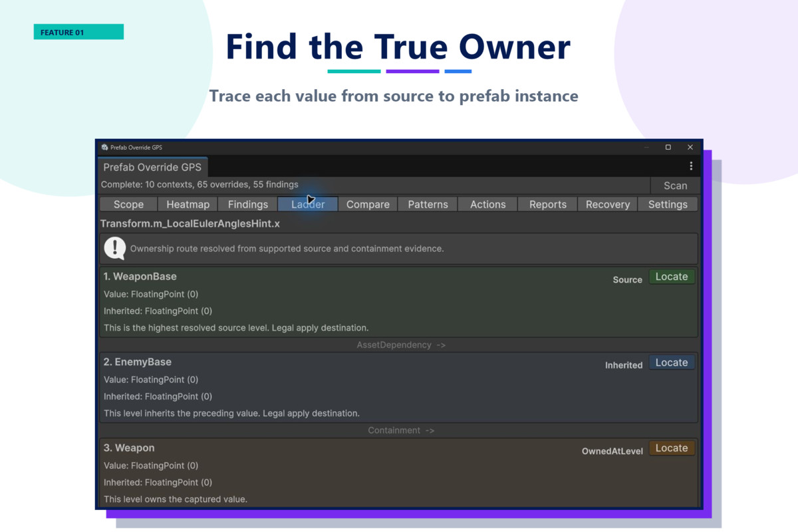The height and width of the screenshot is (532, 798).
Task: Click 'This level owns the captured value.' text
Action: [x=176, y=499]
